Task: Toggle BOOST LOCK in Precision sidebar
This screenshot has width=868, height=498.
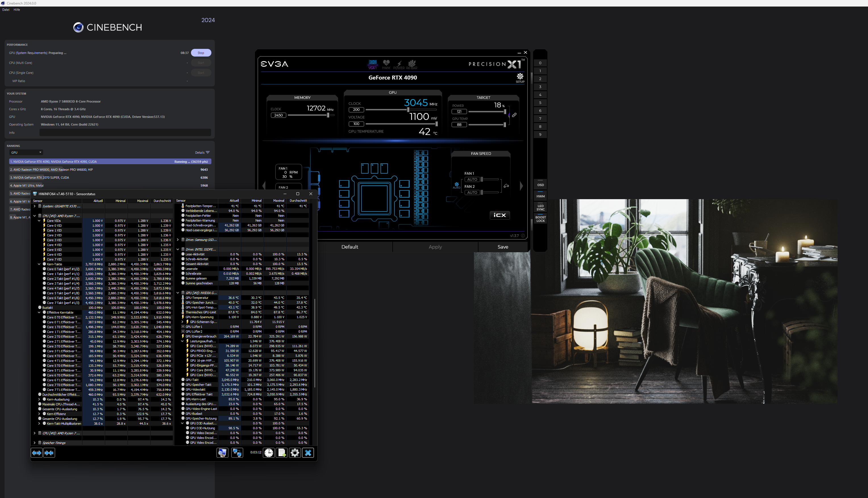Action: (540, 219)
